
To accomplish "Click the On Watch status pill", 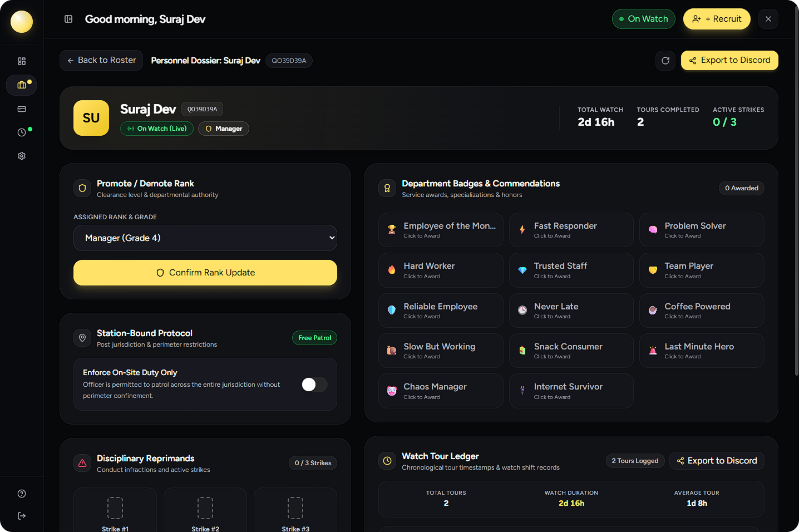I will pyautogui.click(x=644, y=19).
